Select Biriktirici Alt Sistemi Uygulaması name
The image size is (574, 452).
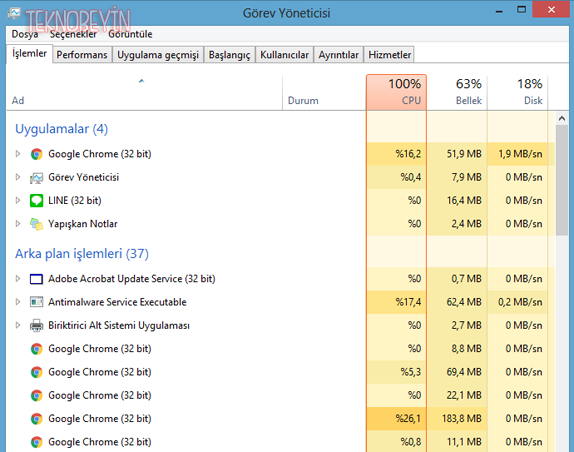click(x=119, y=325)
